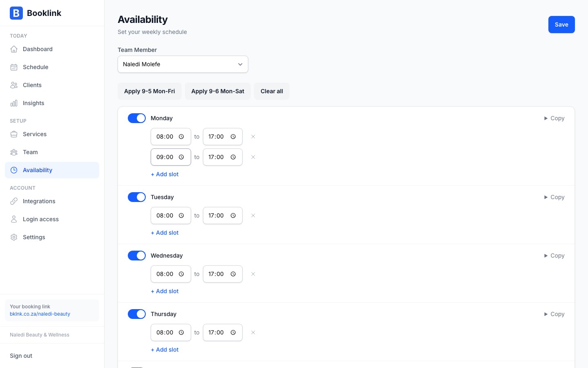Click the Dashboard home icon
The width and height of the screenshot is (588, 368).
point(14,49)
